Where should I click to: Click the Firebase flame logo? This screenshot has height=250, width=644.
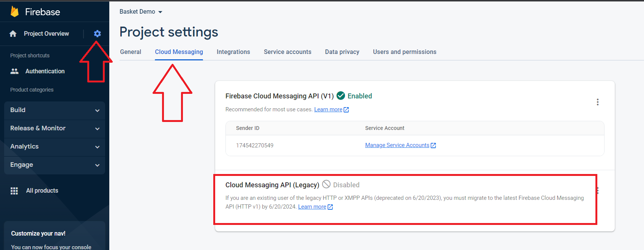coord(15,12)
